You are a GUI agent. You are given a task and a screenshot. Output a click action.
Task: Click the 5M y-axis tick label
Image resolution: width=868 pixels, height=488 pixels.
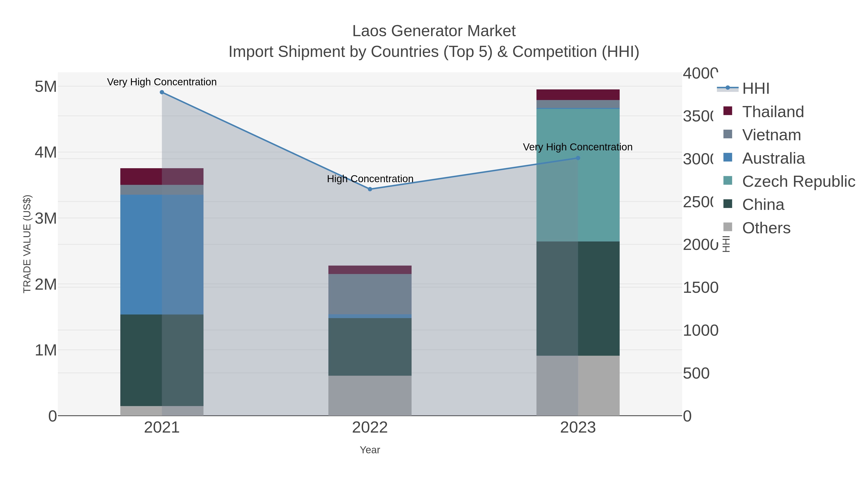46,87
